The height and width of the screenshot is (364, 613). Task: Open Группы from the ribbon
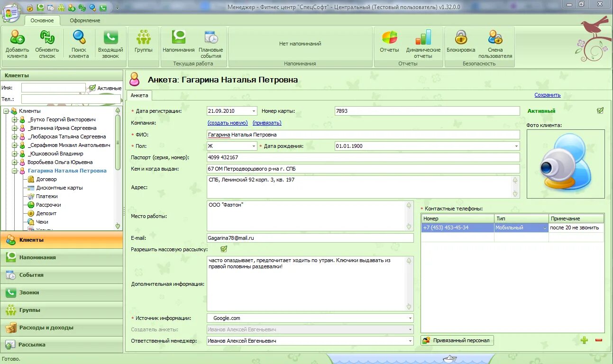[143, 41]
